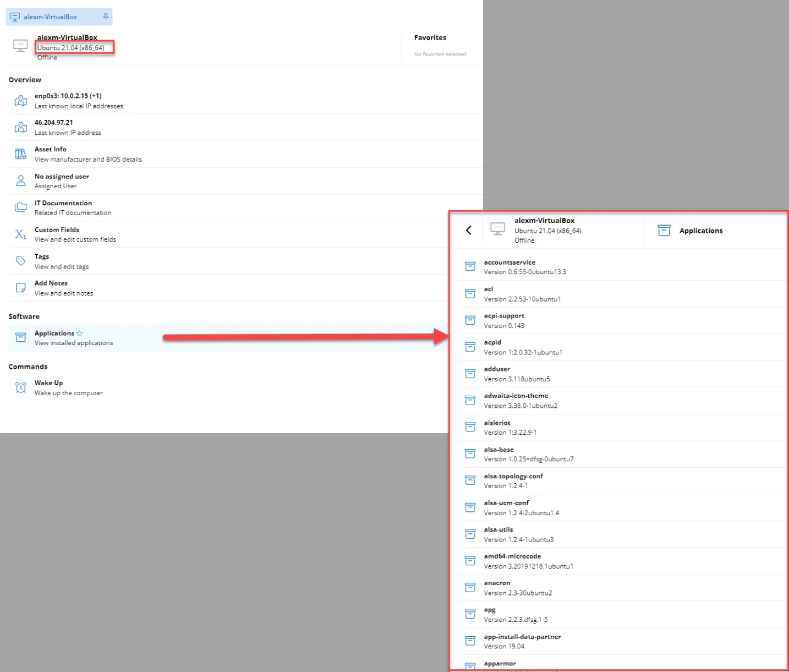This screenshot has width=789, height=672.
Task: Click the alsa-utils archive box icon
Action: tap(470, 534)
